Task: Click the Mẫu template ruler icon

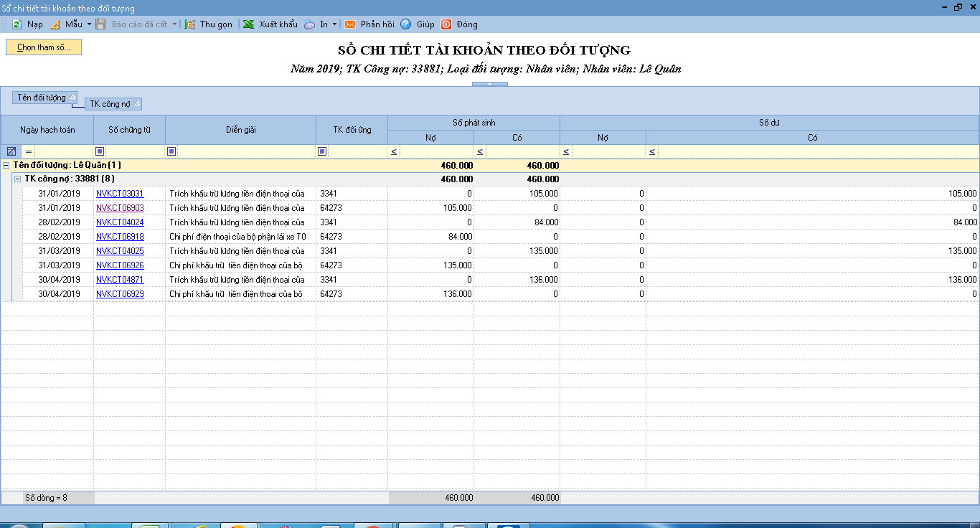Action: (x=55, y=24)
